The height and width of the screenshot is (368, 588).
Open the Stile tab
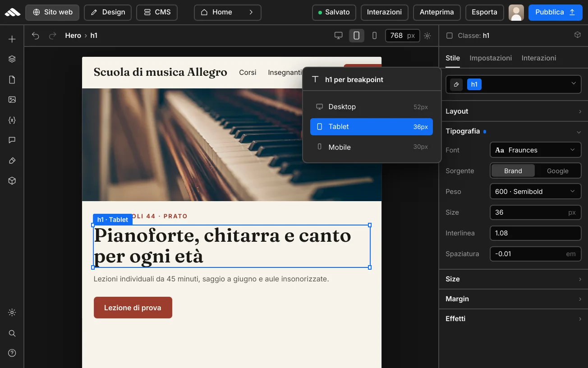point(453,58)
